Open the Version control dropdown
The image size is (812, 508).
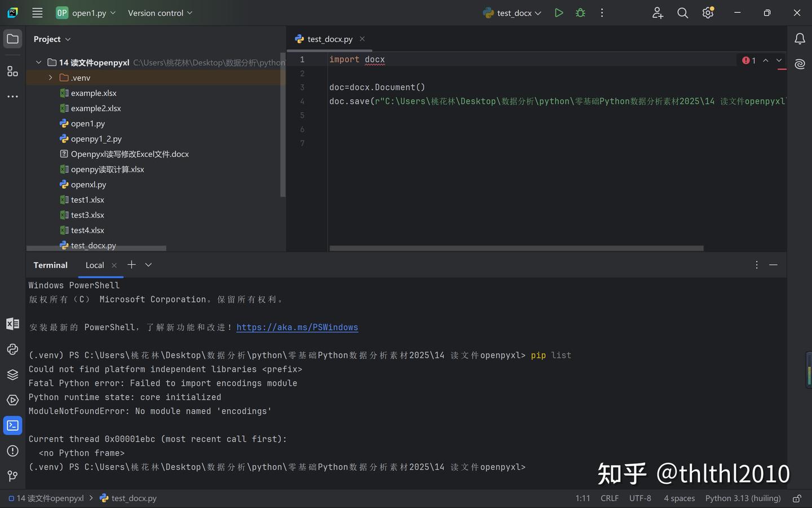pyautogui.click(x=160, y=12)
